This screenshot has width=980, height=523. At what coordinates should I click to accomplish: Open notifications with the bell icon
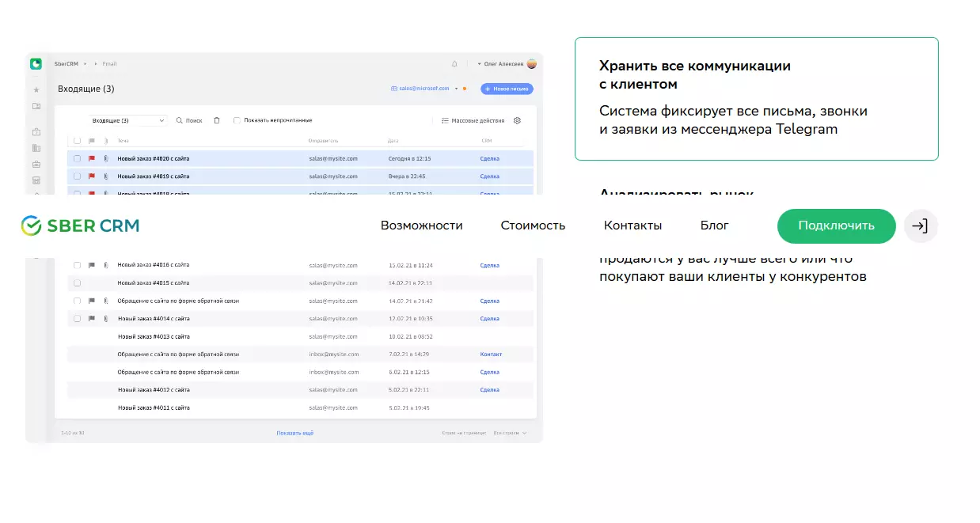tap(454, 64)
